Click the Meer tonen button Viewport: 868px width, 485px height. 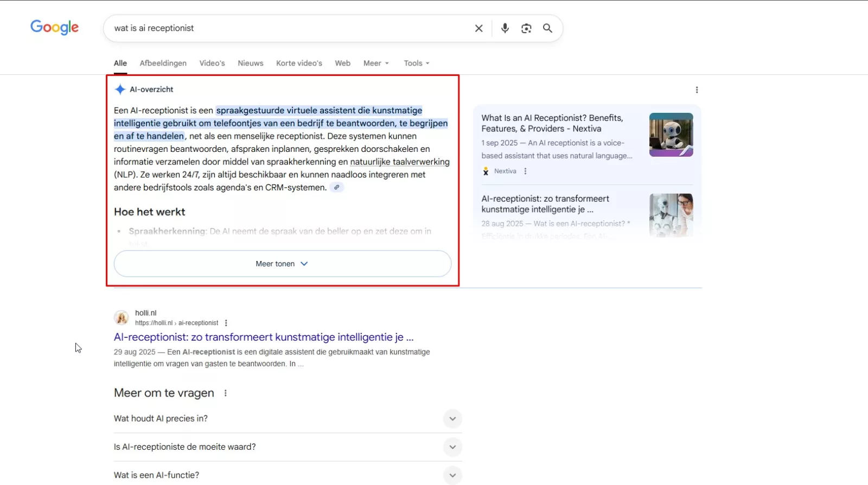282,264
